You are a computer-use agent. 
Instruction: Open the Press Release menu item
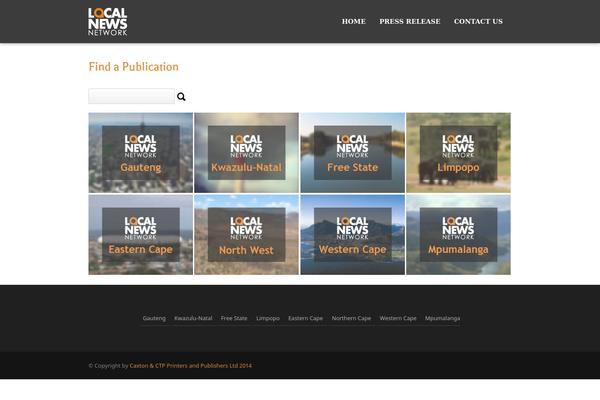pos(410,21)
